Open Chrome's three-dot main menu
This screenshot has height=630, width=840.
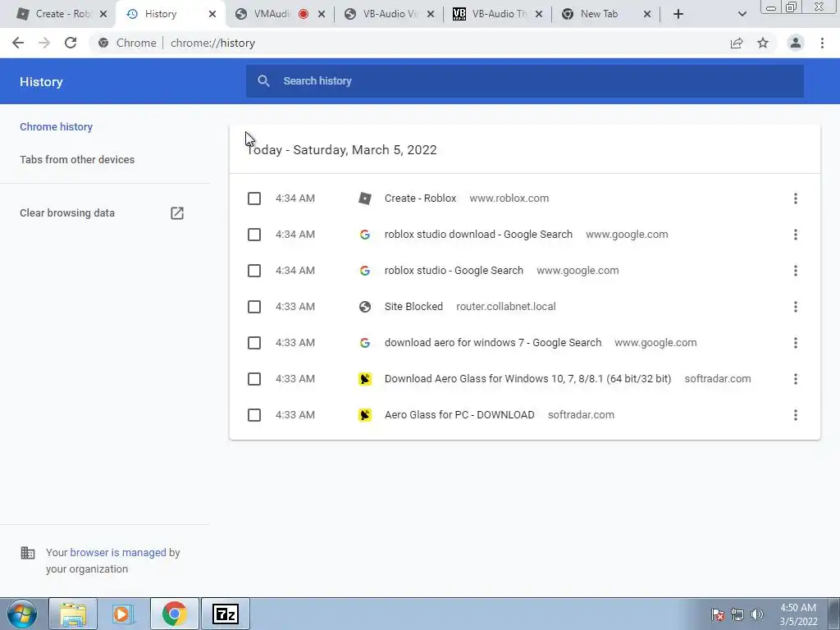[822, 43]
